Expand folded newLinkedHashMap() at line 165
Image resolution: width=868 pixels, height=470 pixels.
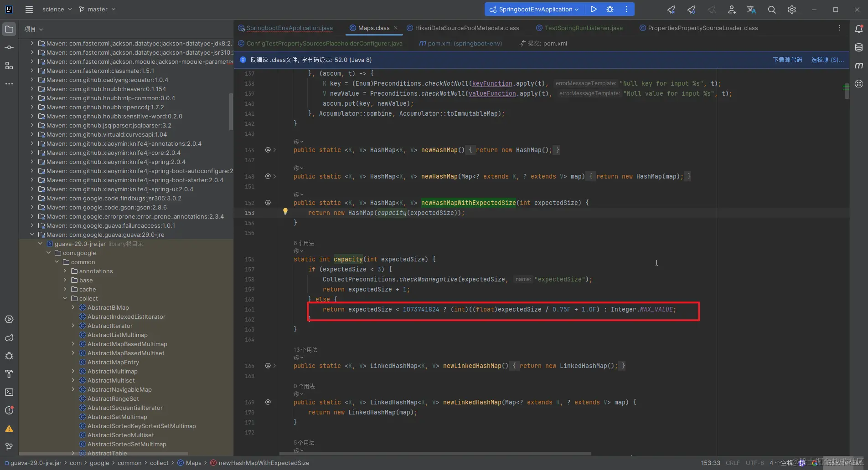(274, 366)
